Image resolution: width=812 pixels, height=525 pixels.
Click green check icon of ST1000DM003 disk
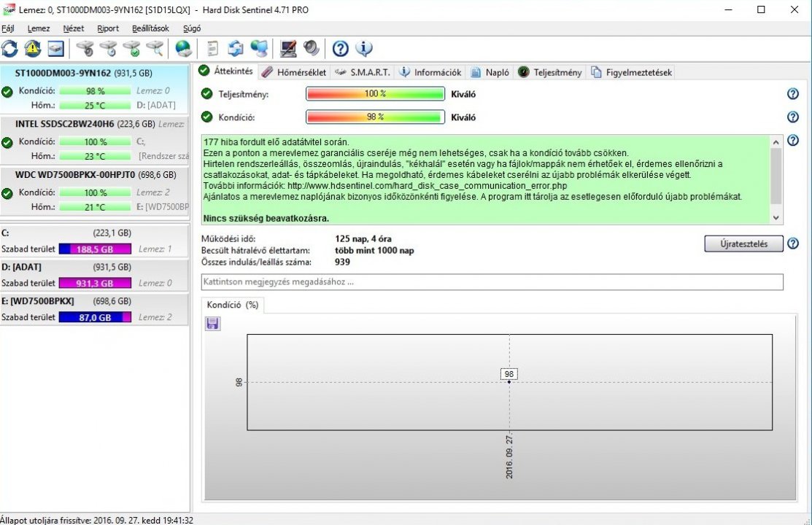[7, 92]
